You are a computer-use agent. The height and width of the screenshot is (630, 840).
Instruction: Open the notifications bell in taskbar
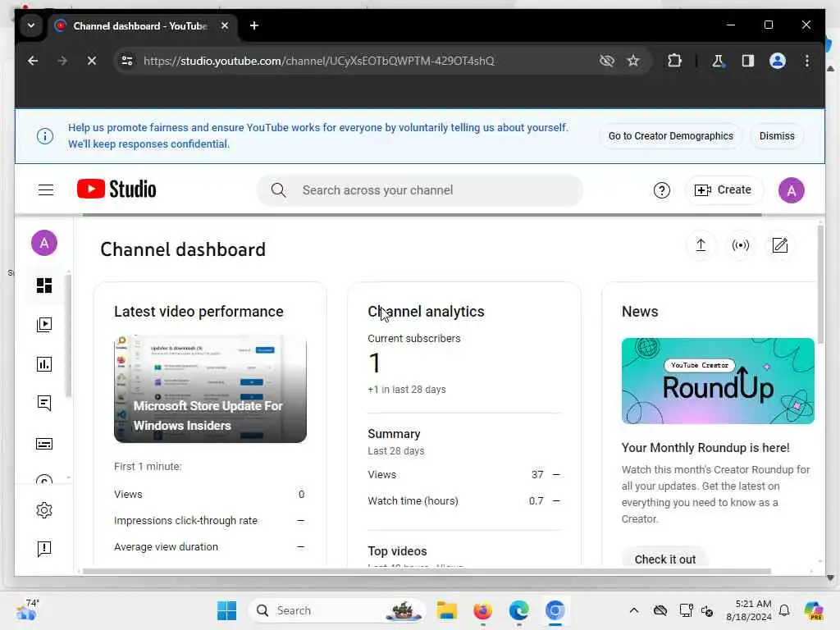pos(784,610)
